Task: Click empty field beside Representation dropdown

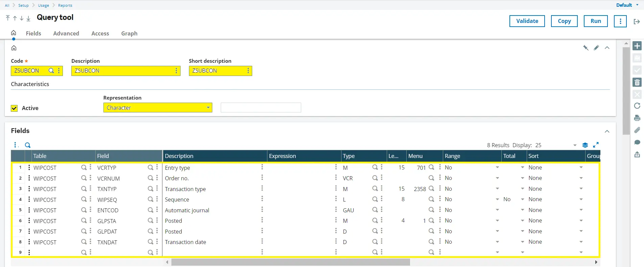Action: (x=261, y=107)
